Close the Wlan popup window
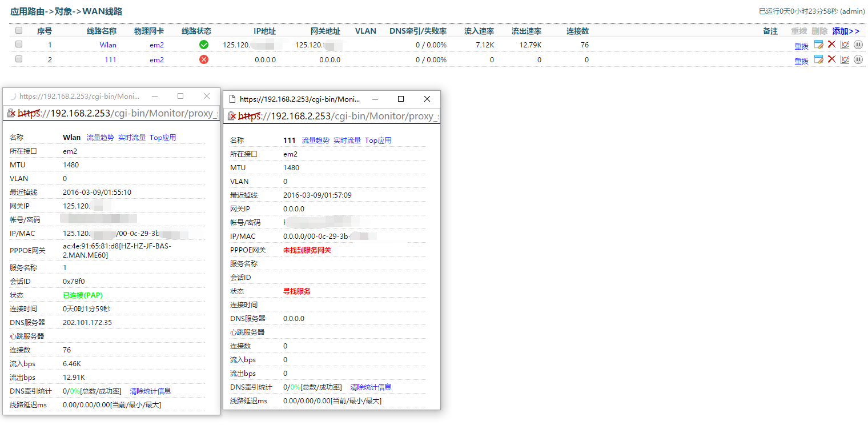 tap(207, 96)
